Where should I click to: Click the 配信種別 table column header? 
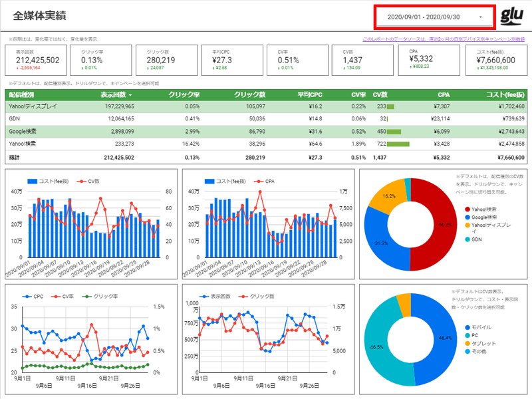[21, 94]
